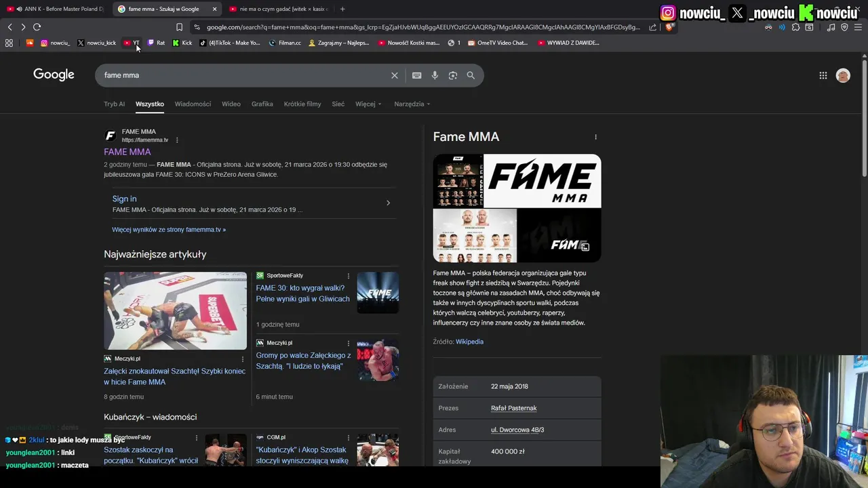Screen dimensions: 868x488
Task: Open the browser hamburger menu
Action: pos(858,27)
